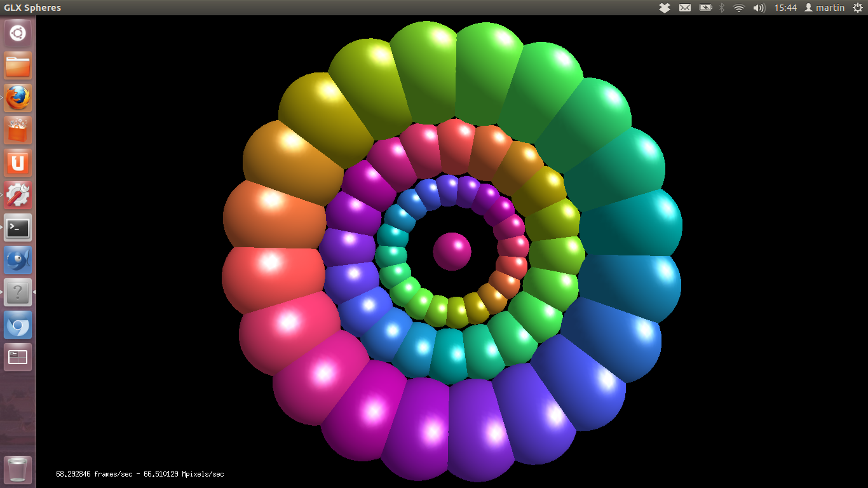Switch to the Terminal launcher icon
Viewport: 868px width, 488px height.
pos(18,227)
